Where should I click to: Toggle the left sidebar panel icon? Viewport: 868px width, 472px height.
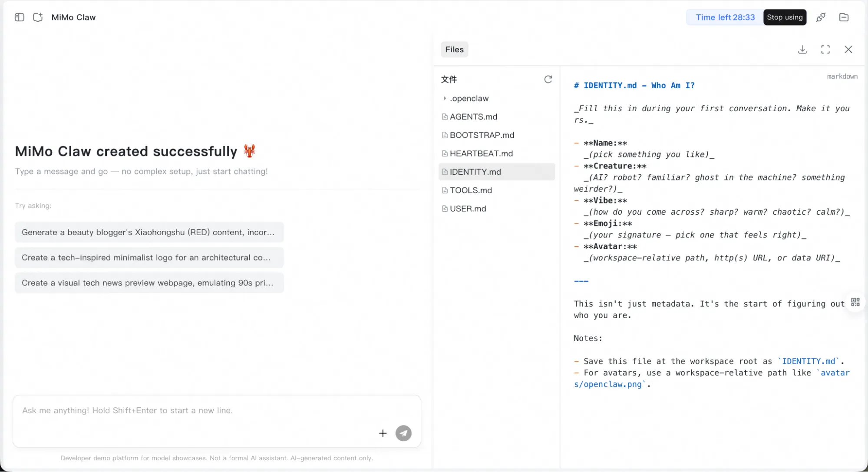[x=20, y=17]
